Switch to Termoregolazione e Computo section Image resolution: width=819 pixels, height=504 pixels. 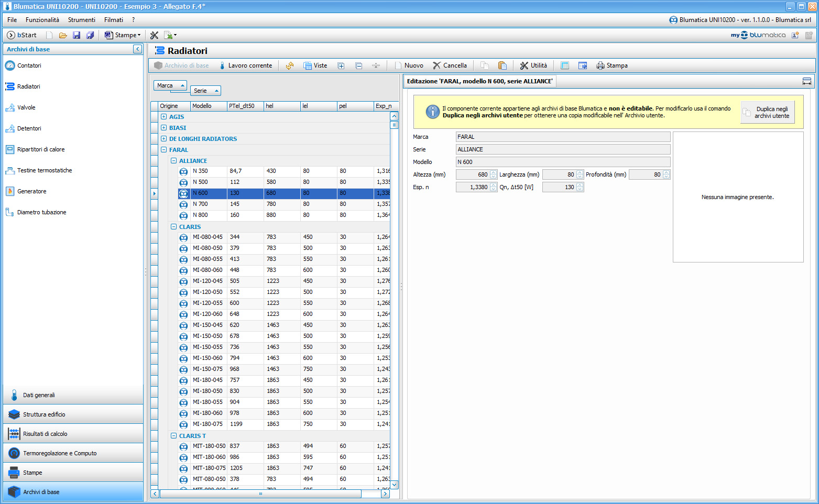tap(73, 453)
